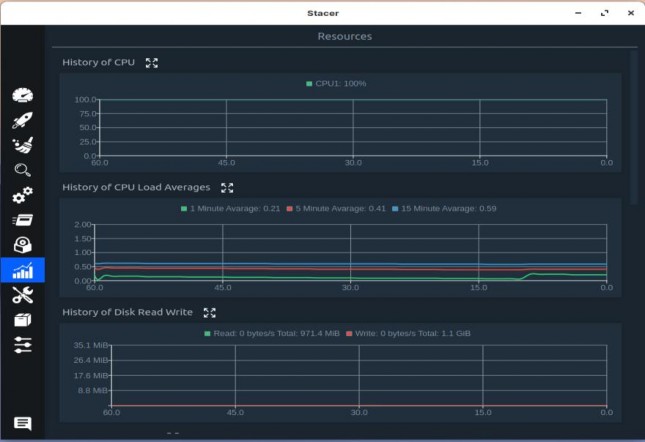
Task: Select the Resources chart icon
Action: (23, 270)
